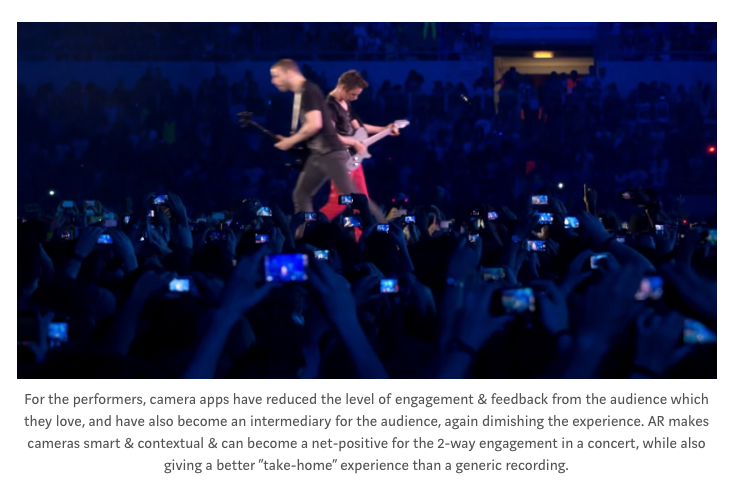Click the red light at photo's right edge
The image size is (735, 500).
712,149
